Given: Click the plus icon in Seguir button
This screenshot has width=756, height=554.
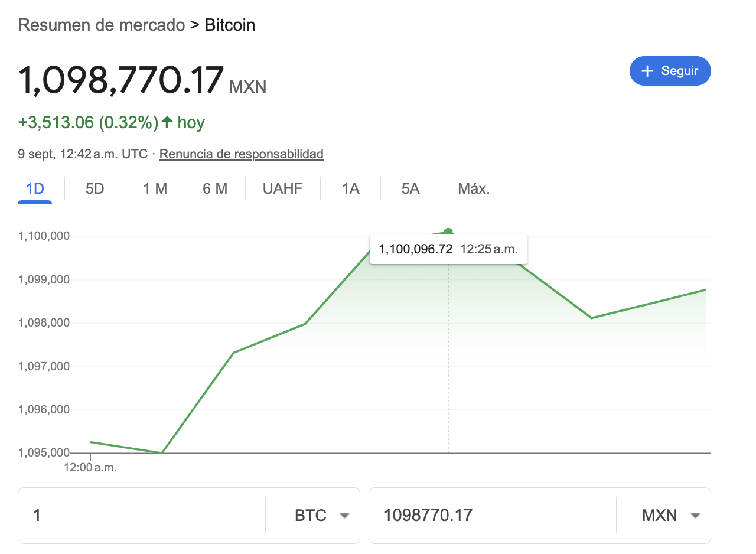Looking at the screenshot, I should pyautogui.click(x=647, y=71).
